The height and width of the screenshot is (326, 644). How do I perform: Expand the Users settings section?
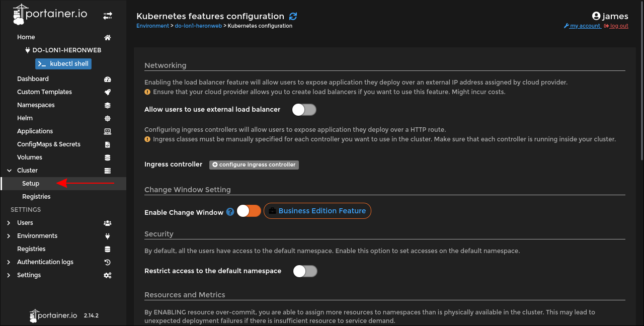coord(9,223)
